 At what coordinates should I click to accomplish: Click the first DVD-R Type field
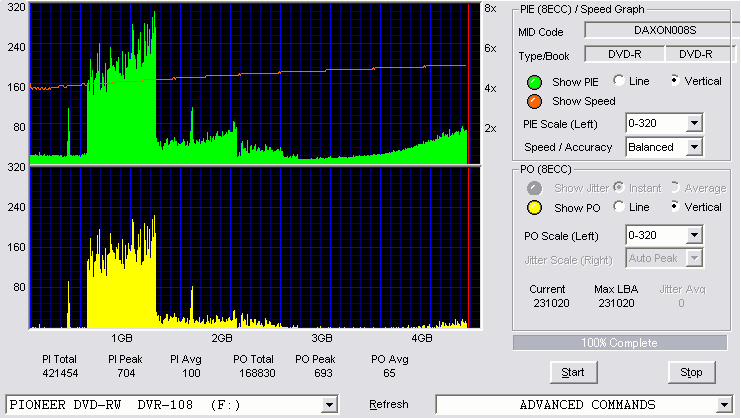point(625,54)
